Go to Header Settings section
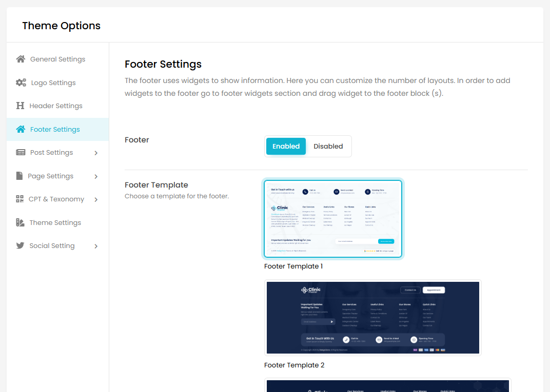The width and height of the screenshot is (550, 392). (x=56, y=106)
